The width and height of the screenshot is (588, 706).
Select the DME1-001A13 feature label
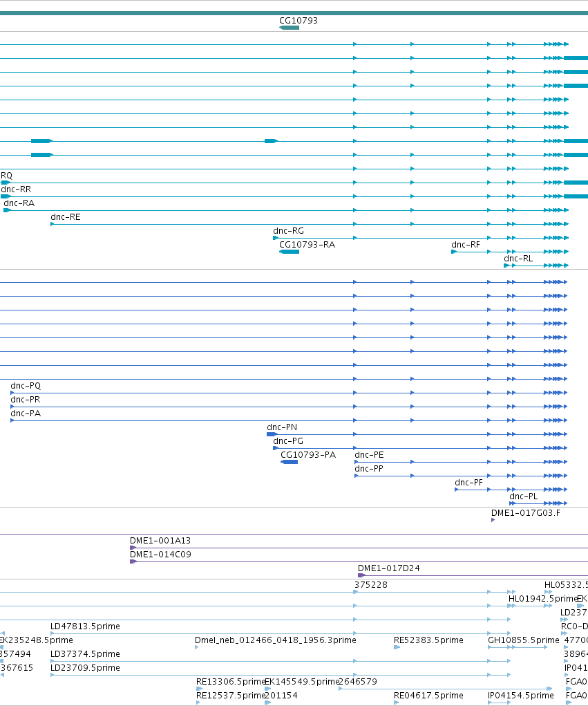[x=160, y=541]
